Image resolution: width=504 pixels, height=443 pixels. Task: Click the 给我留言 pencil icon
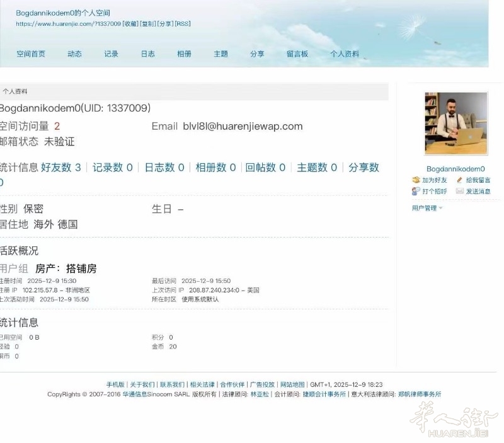click(459, 180)
